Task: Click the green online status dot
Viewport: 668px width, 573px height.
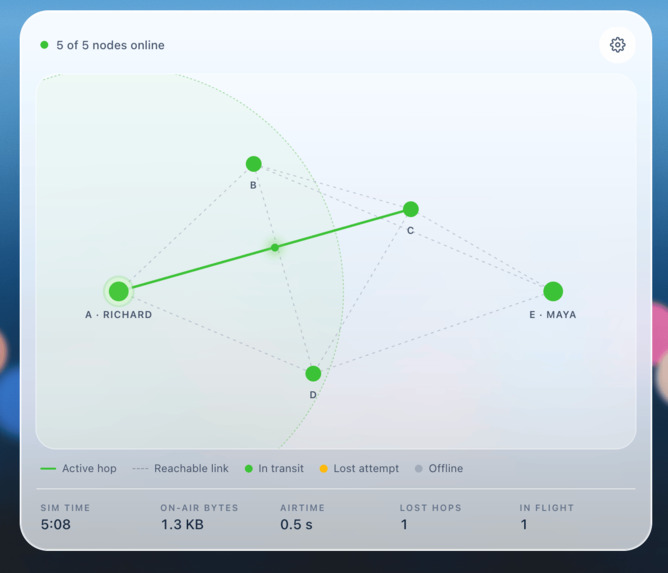Action: tap(44, 45)
